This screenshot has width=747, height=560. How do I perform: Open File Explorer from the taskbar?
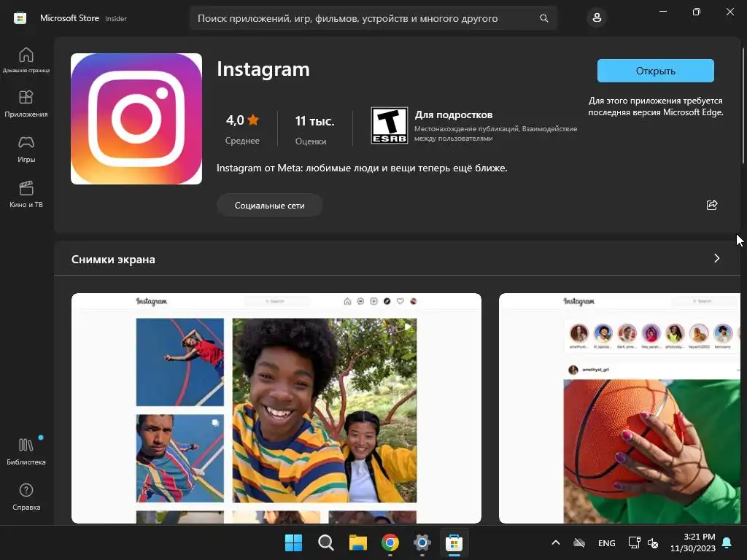point(357,542)
